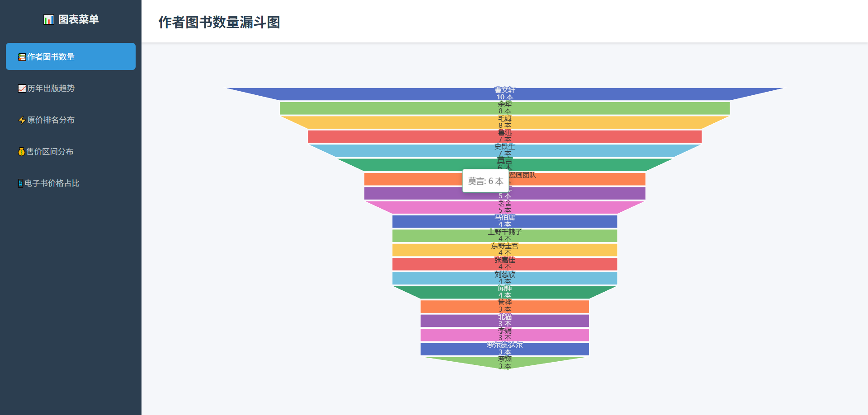Viewport: 868px width, 415px height.
Task: Click the bar chart icon beside 图表菜单
Action: point(48,19)
